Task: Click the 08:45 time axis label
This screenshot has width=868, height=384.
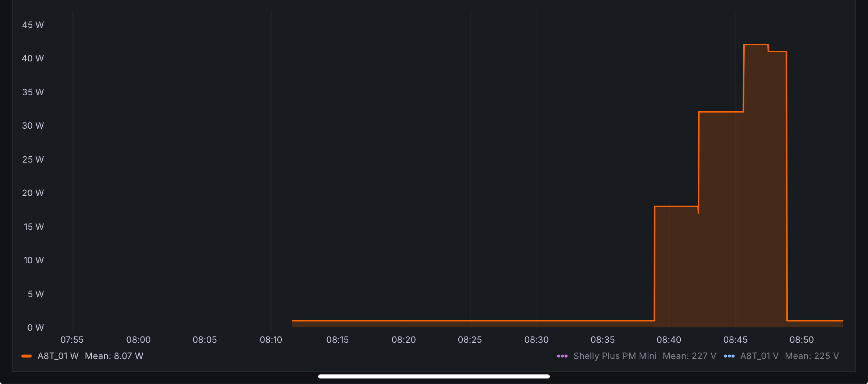Action: click(x=736, y=340)
